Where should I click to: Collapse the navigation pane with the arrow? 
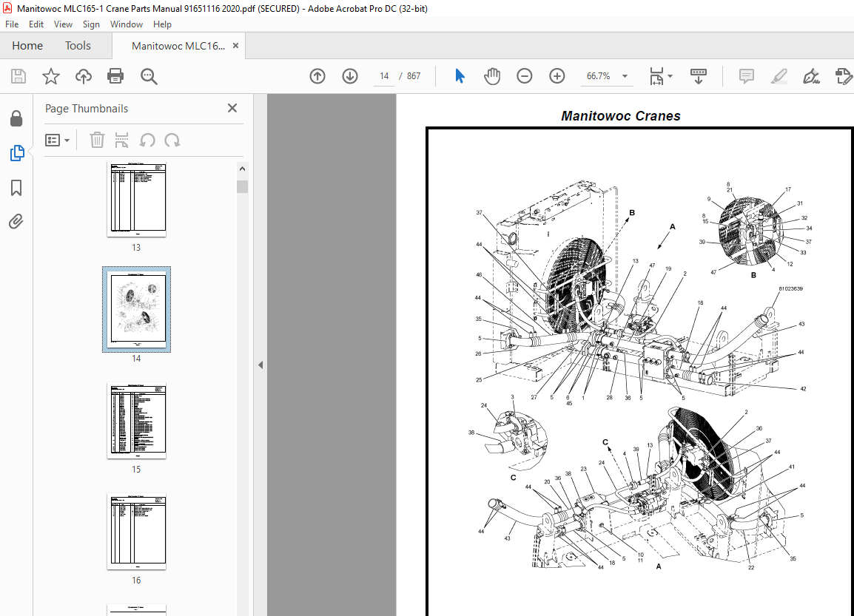[x=260, y=365]
